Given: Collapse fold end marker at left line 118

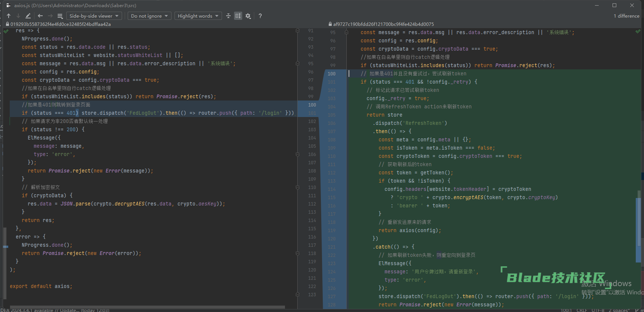Looking at the screenshot, I should [x=298, y=253].
